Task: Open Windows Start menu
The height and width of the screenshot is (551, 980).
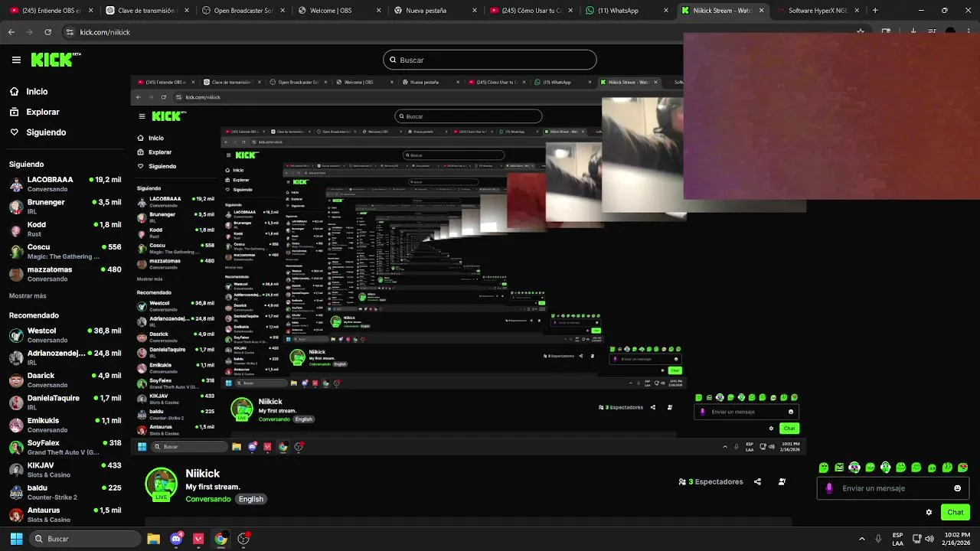Action: [x=16, y=539]
